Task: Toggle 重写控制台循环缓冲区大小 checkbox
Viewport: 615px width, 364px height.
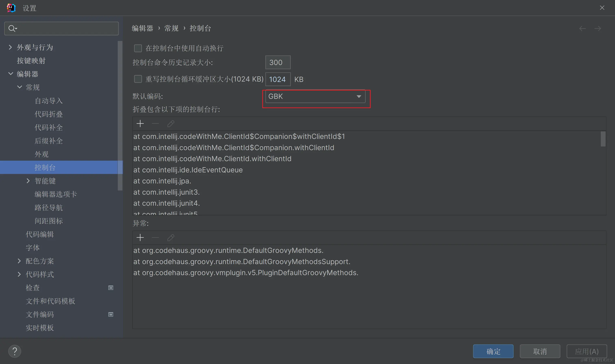Action: point(138,79)
